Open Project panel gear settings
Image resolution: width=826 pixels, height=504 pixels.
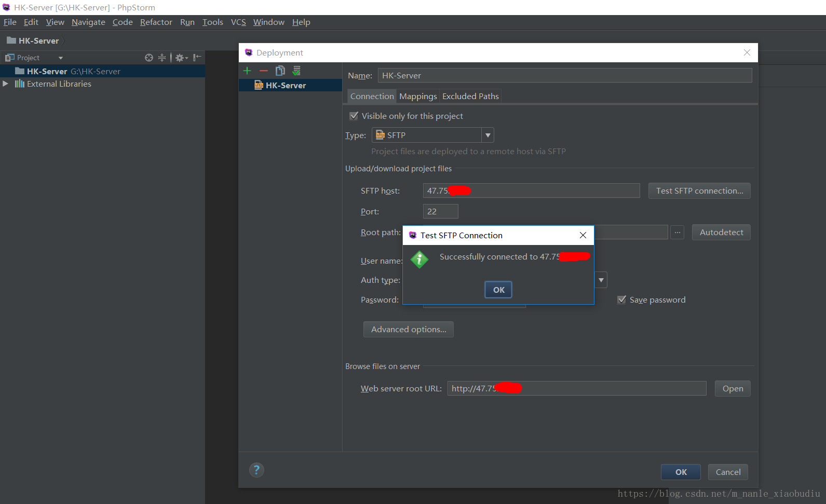(181, 58)
